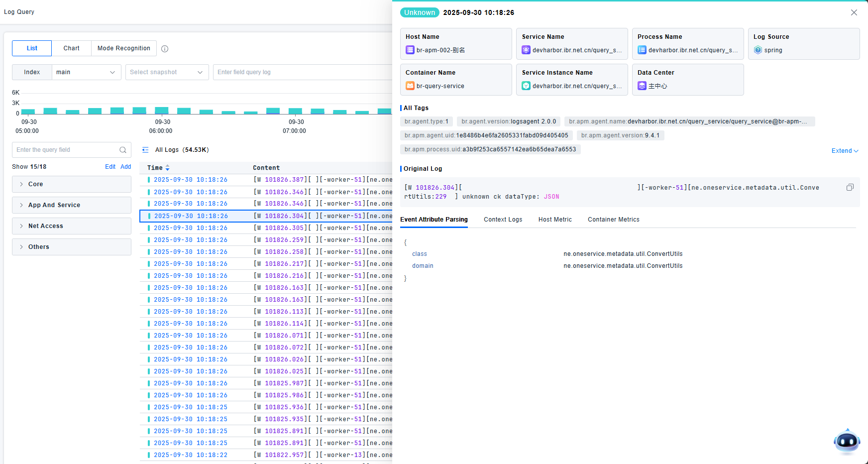
Task: Open the Select snapshot dropdown
Action: (x=167, y=72)
